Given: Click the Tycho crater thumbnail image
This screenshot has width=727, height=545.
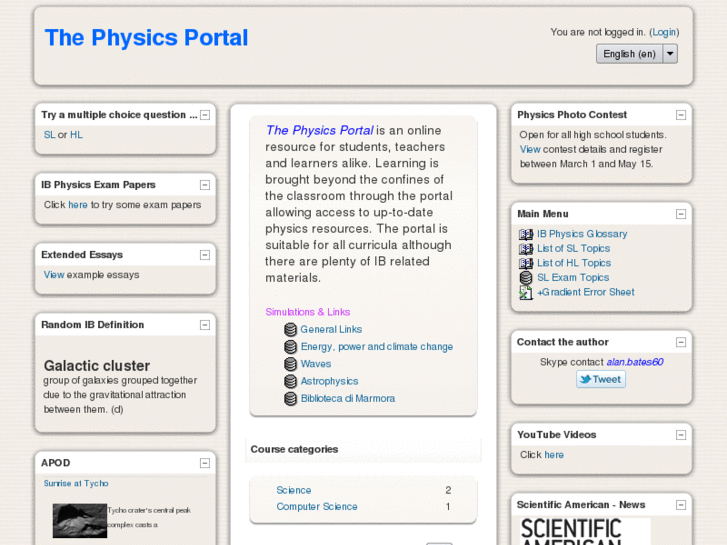Looking at the screenshot, I should [x=80, y=521].
